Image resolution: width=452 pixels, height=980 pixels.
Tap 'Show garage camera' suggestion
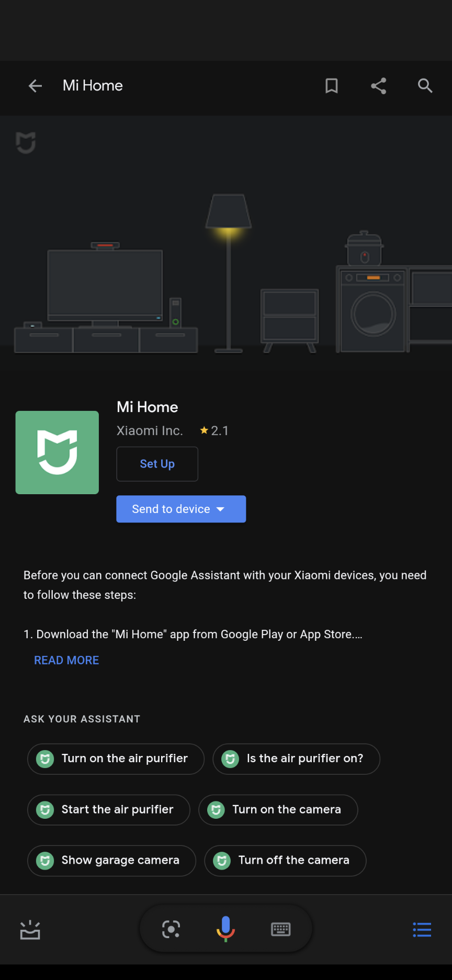click(x=111, y=861)
